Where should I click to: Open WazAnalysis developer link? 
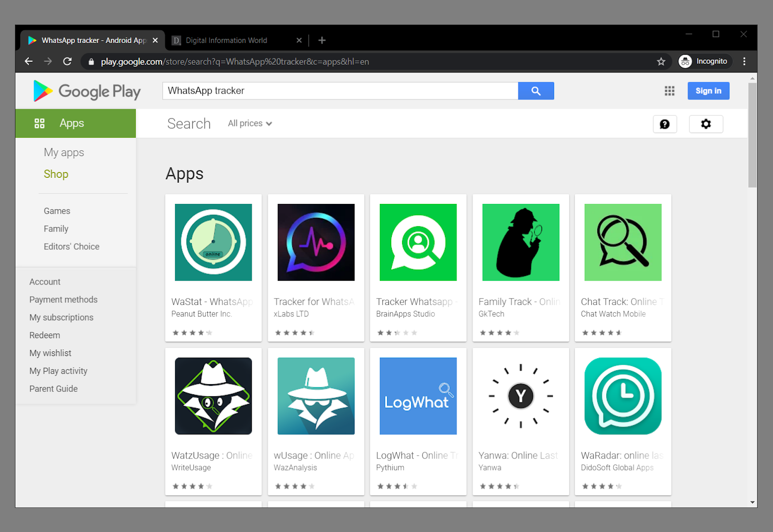point(296,468)
